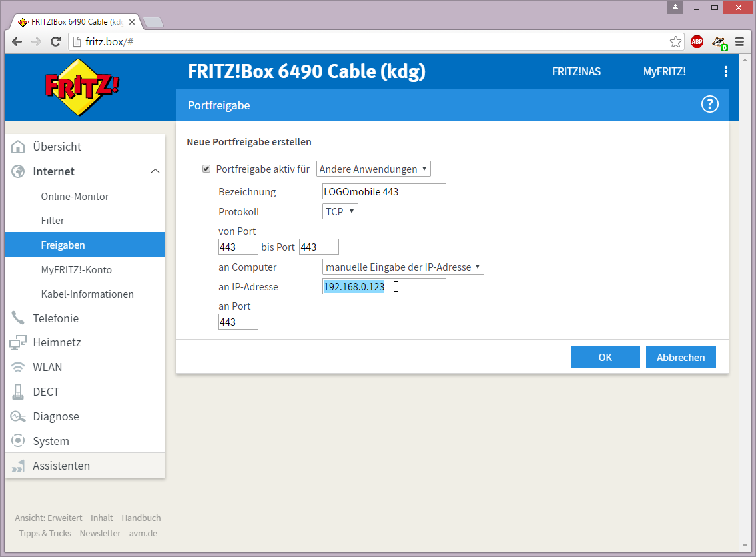Open the Handbuch link
The height and width of the screenshot is (557, 756).
point(141,518)
